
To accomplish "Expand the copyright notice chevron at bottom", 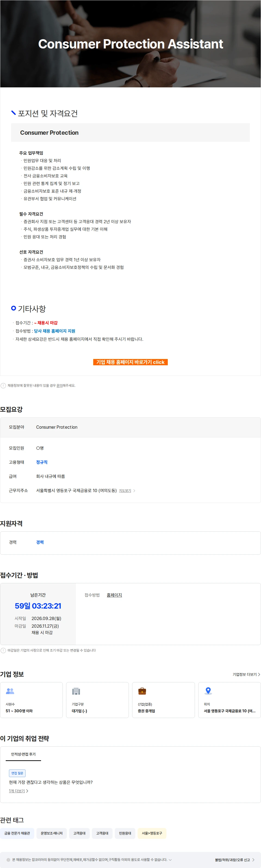I will tap(170, 860).
